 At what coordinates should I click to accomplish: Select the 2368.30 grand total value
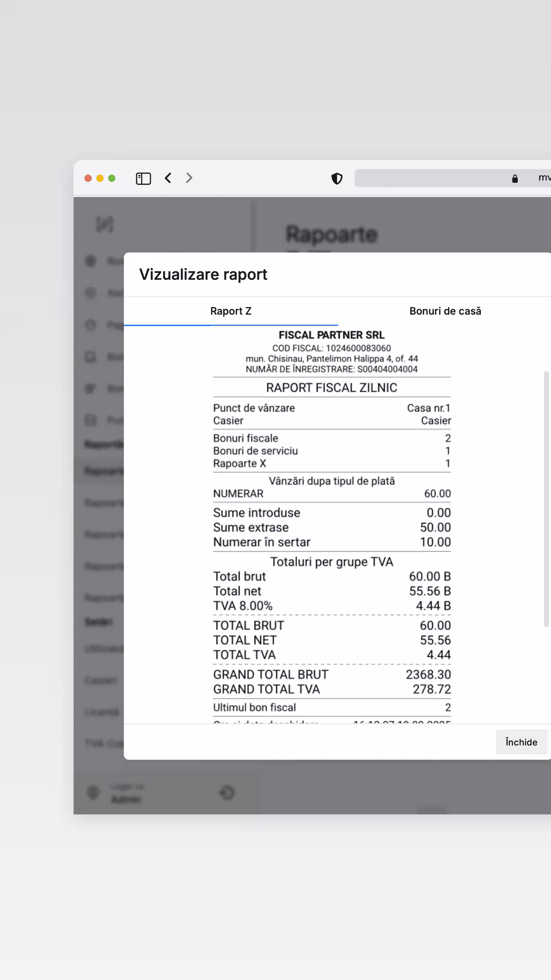click(x=429, y=675)
